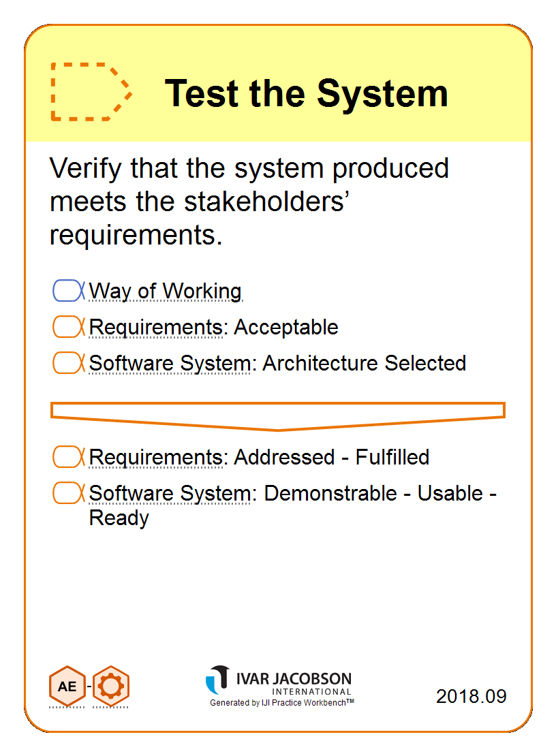556x756 pixels.
Task: Open Requirements link in Acceptable row
Action: [x=156, y=327]
